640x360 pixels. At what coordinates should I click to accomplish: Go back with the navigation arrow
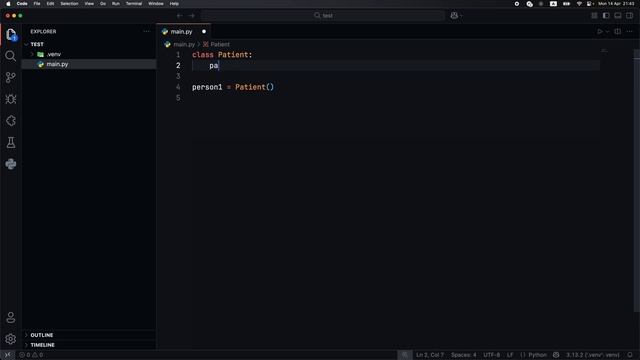pyautogui.click(x=180, y=16)
